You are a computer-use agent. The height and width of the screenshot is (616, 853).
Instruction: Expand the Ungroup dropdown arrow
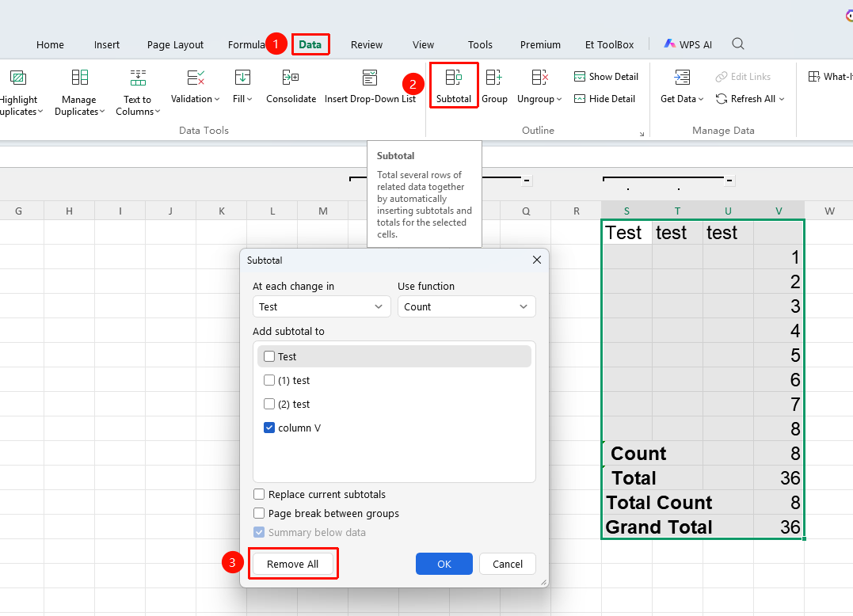point(559,99)
